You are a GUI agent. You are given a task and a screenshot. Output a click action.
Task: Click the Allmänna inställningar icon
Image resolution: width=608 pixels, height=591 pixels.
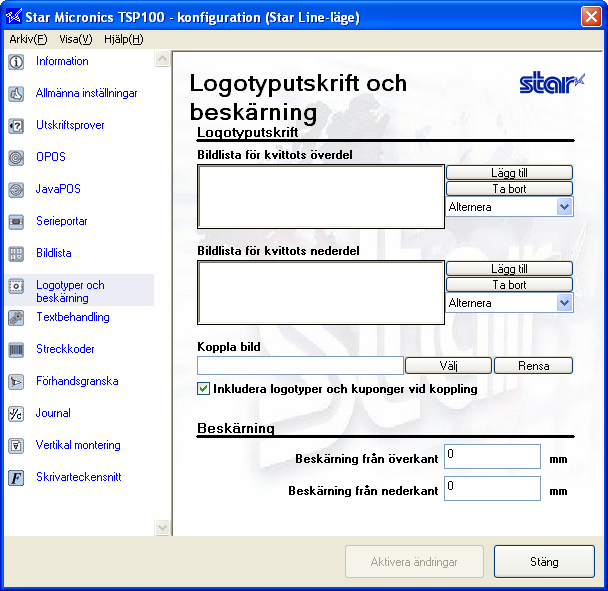16,93
